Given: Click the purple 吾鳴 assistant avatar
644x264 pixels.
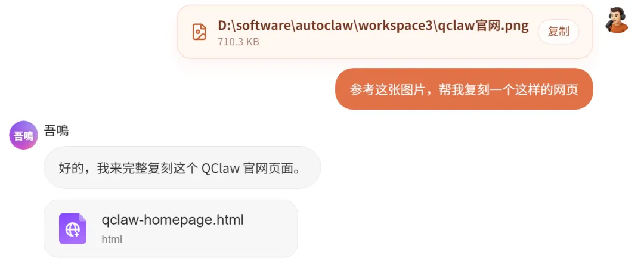Looking at the screenshot, I should pyautogui.click(x=23, y=135).
